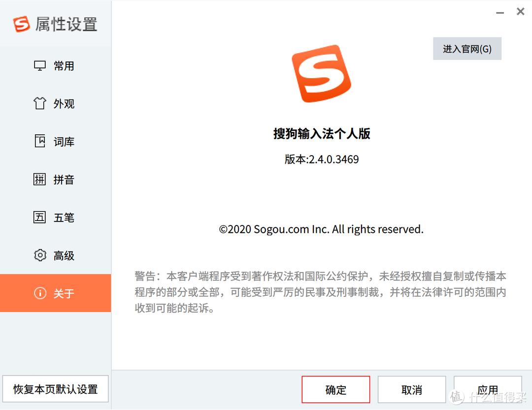Restore defaults via 恢复本页默认设置
The image size is (532, 410).
(x=56, y=388)
